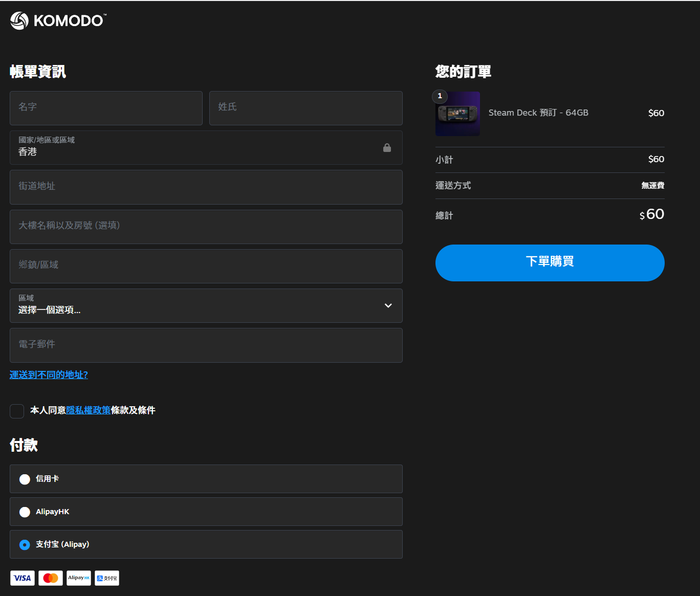Focus the 姓氏 input field

pyautogui.click(x=306, y=108)
